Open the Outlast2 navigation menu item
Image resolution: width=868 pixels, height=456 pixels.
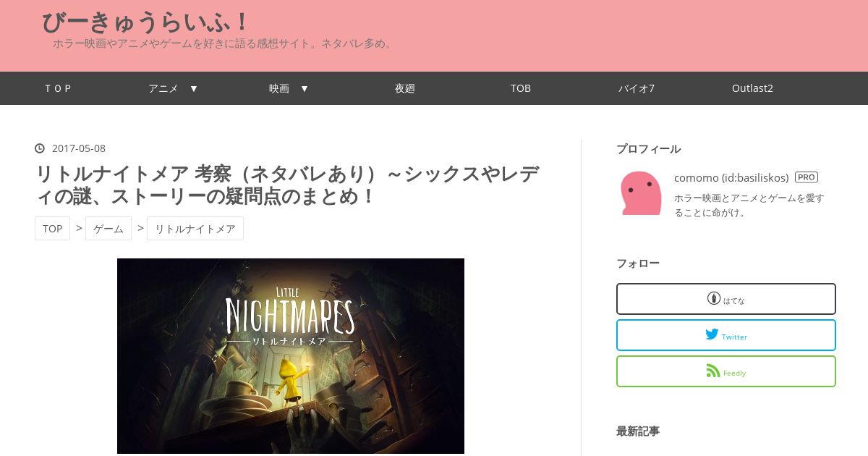point(752,88)
